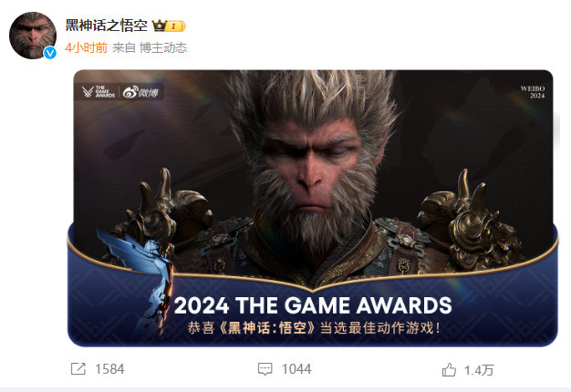
Task: Open the 黑神话之悟空 username link
Action: point(107,26)
